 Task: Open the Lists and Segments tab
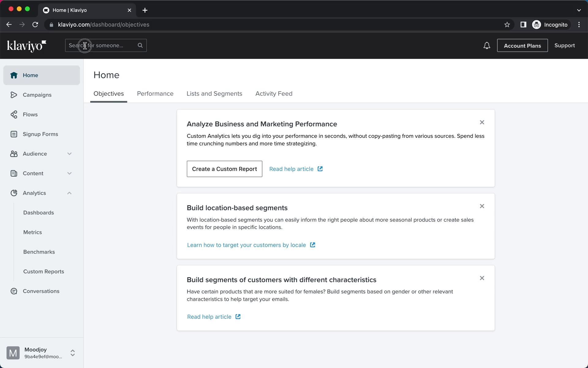point(214,94)
